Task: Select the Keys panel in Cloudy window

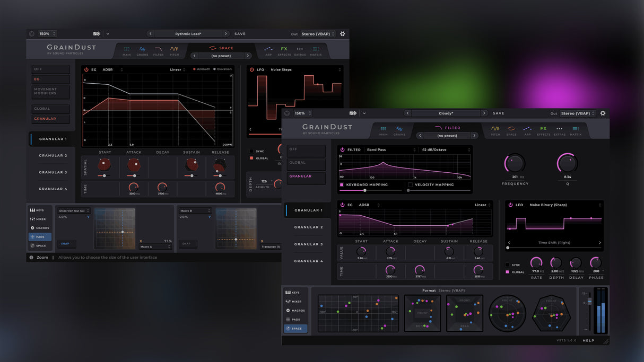Action: 295,293
